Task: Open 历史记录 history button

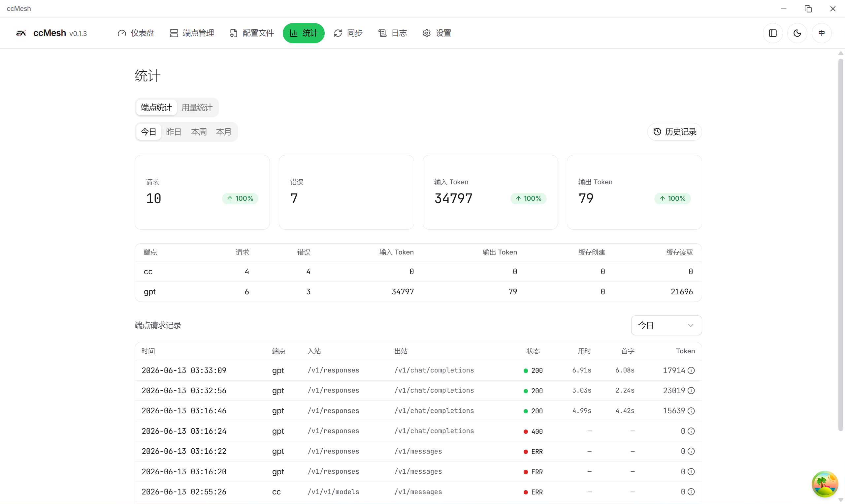Action: pyautogui.click(x=674, y=132)
